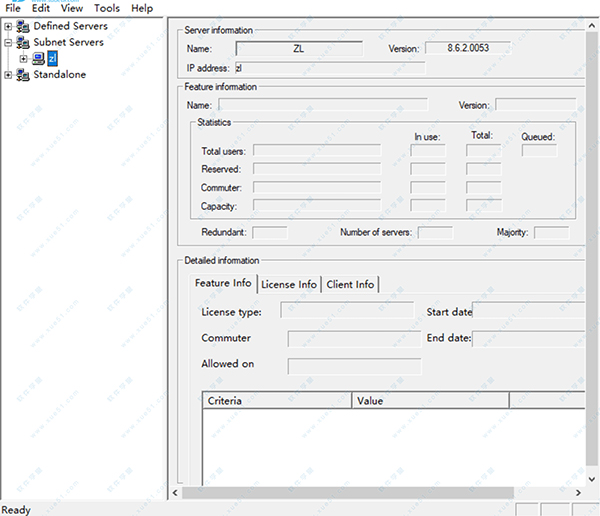The height and width of the screenshot is (516, 600).
Task: Open the File menu
Action: [x=13, y=8]
